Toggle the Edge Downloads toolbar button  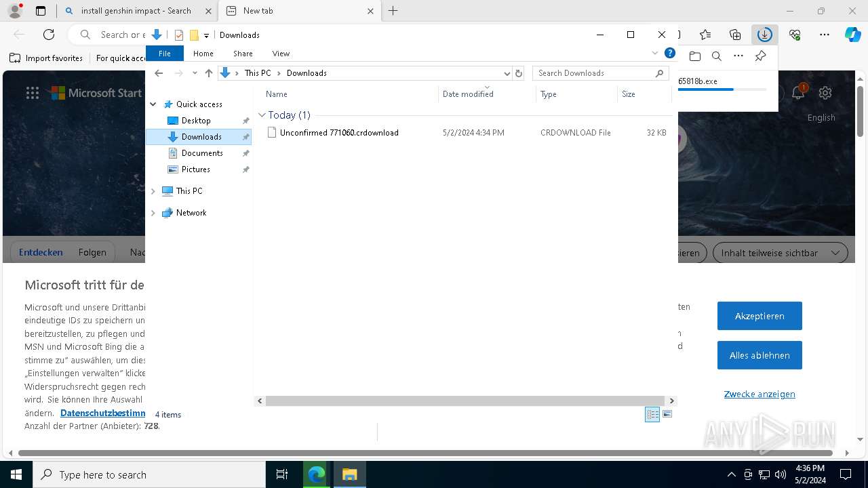tap(765, 35)
